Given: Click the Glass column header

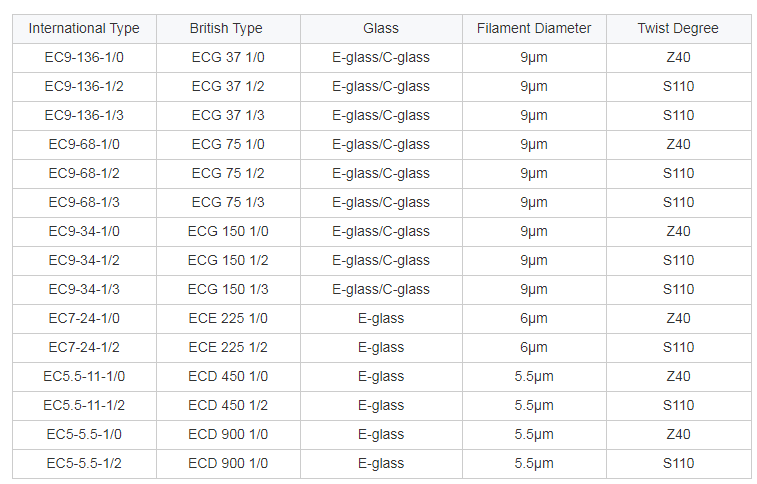Looking at the screenshot, I should pyautogui.click(x=381, y=28).
